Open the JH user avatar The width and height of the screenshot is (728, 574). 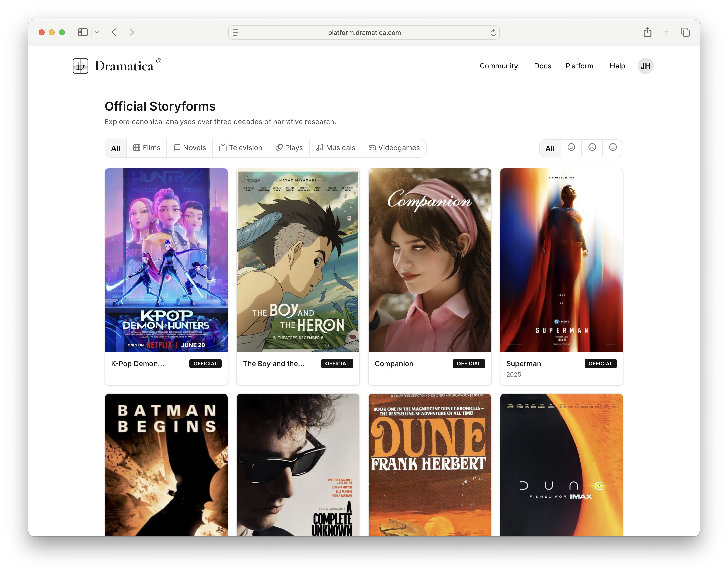(645, 66)
